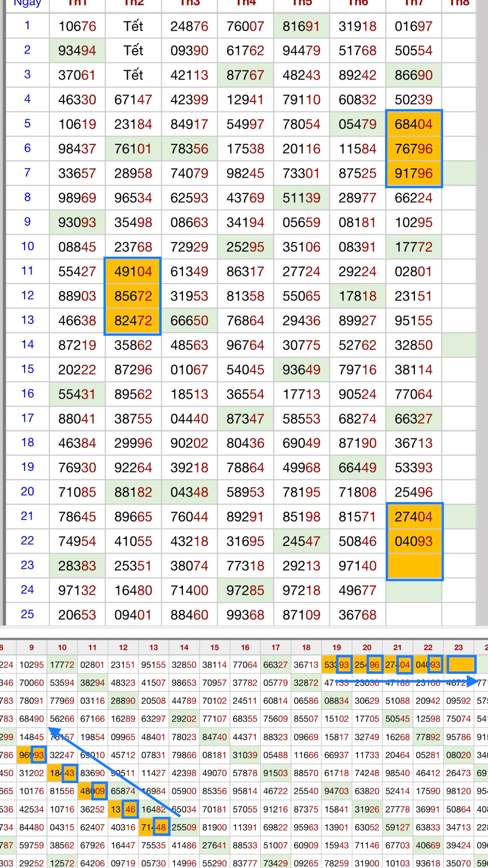Select the highlighted cell 91796
The height and width of the screenshot is (868, 488).
point(414,173)
